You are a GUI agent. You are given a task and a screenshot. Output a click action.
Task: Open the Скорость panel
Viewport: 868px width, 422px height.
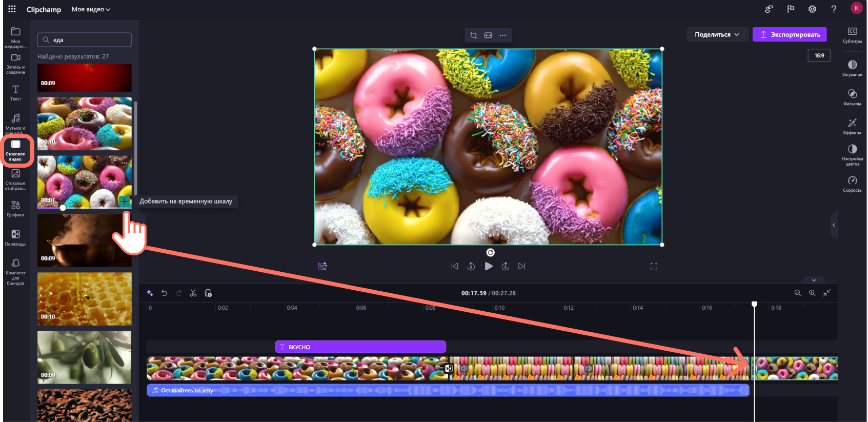(x=852, y=184)
